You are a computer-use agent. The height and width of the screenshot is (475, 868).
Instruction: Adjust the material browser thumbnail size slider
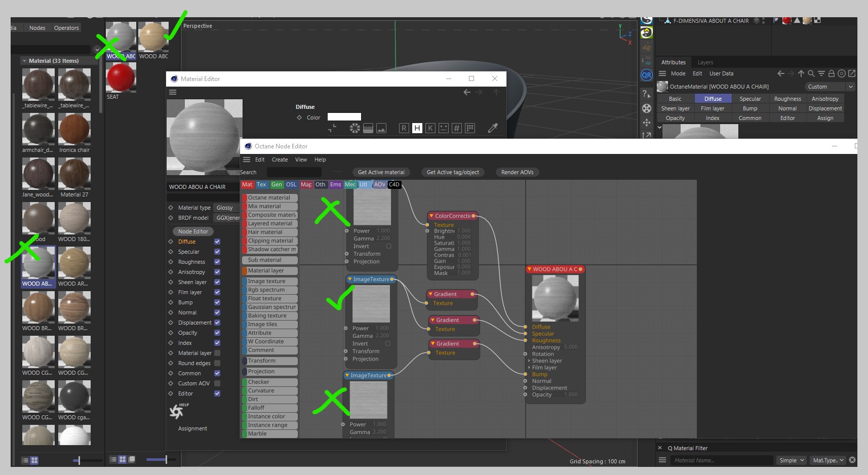pos(79,460)
